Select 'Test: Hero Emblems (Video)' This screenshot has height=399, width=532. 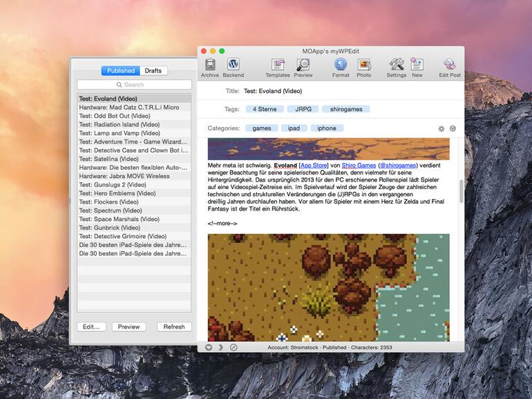(x=134, y=193)
